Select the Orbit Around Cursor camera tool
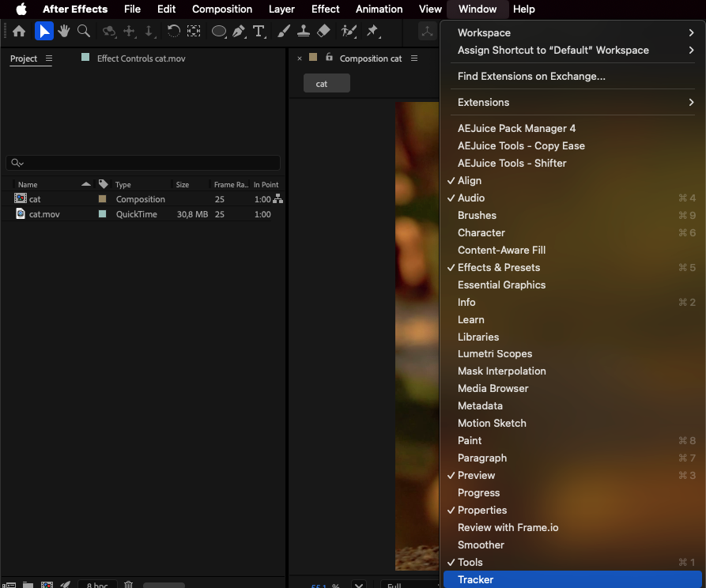The width and height of the screenshot is (706, 588). pyautogui.click(x=109, y=31)
